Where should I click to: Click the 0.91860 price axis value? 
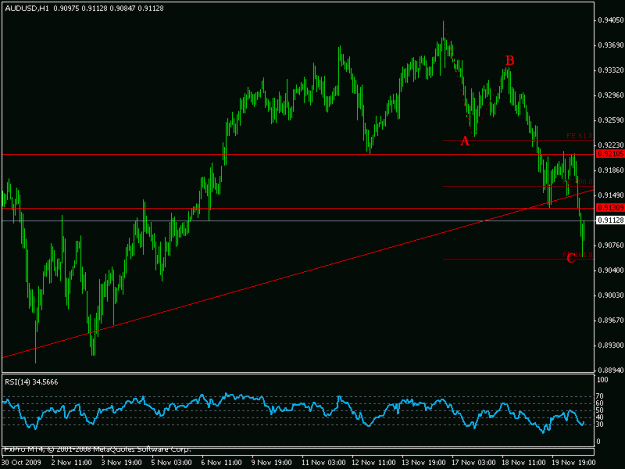pos(611,170)
